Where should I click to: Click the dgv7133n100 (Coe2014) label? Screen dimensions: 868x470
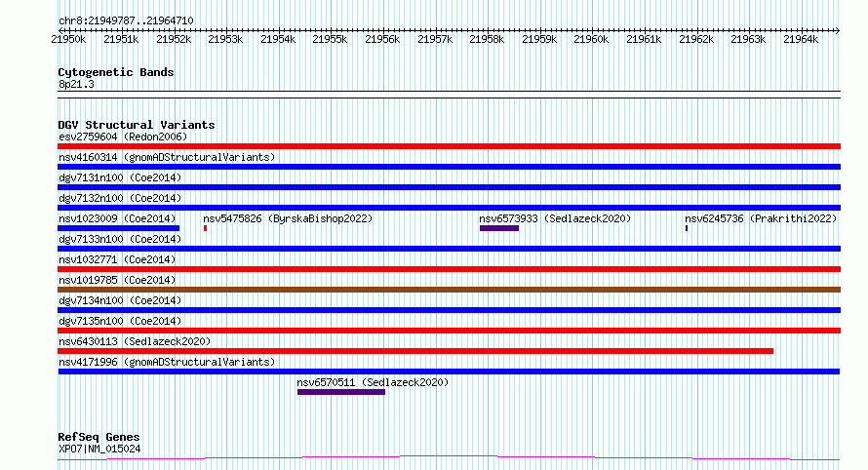pos(120,239)
